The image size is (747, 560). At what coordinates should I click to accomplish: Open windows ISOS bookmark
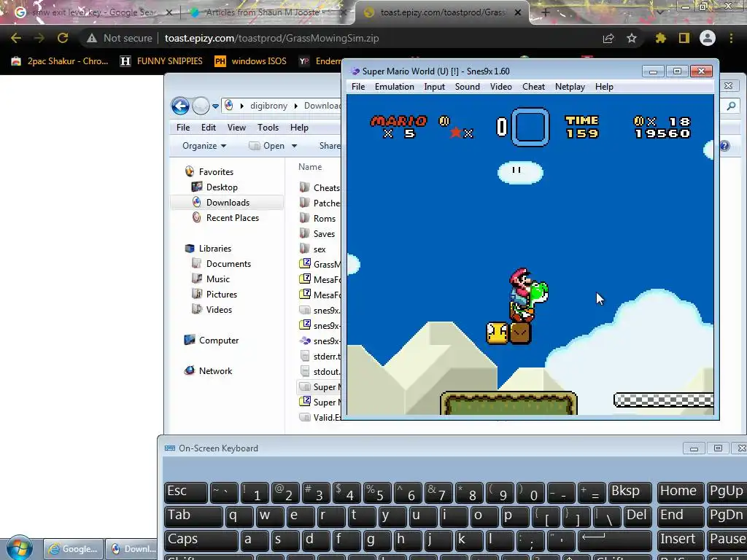tap(251, 61)
